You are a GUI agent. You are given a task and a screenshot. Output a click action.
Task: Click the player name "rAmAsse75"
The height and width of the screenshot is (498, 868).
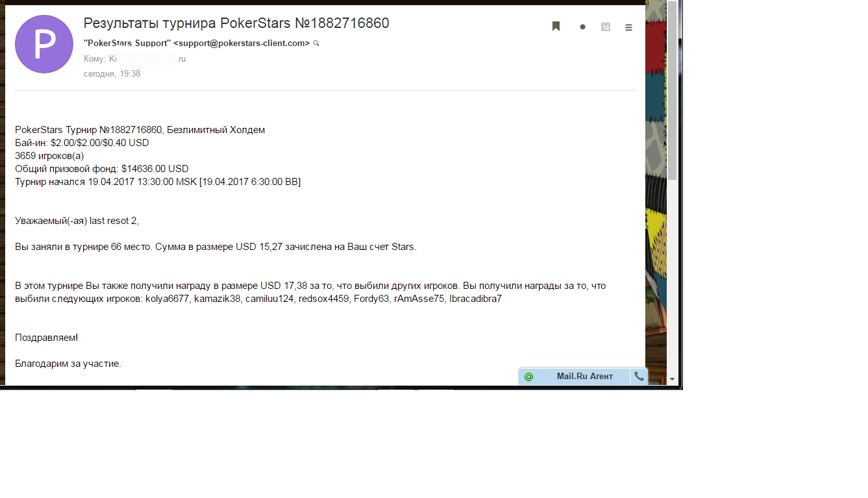click(x=419, y=299)
